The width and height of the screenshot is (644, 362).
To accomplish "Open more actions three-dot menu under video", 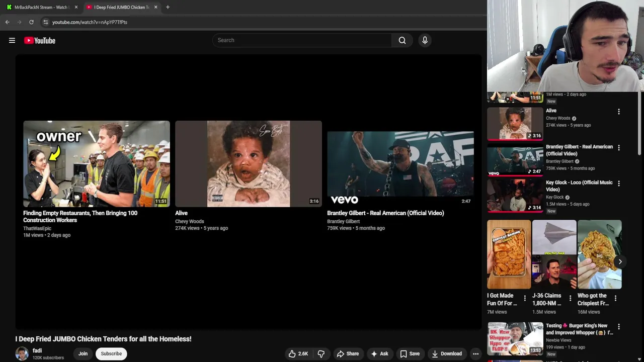I will pos(475,353).
